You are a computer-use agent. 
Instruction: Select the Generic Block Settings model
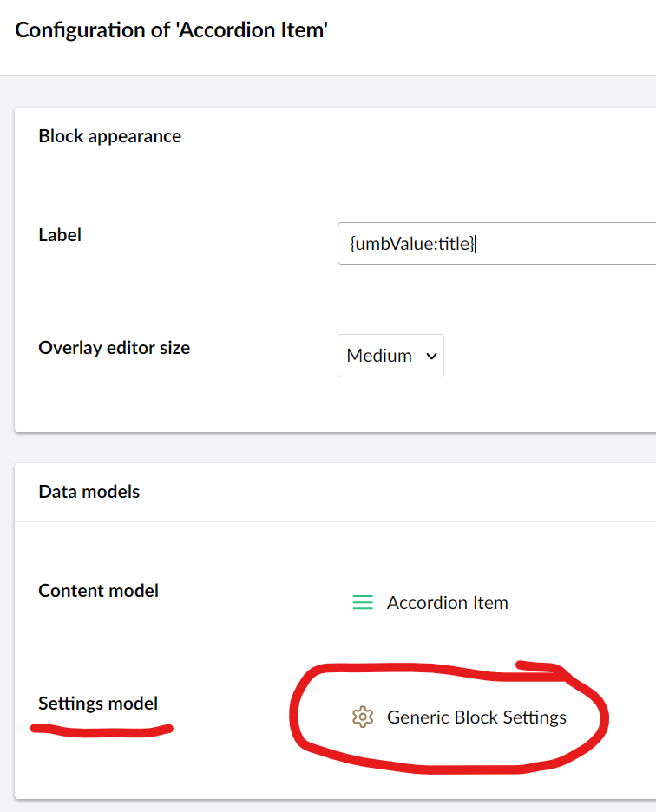pyautogui.click(x=459, y=717)
